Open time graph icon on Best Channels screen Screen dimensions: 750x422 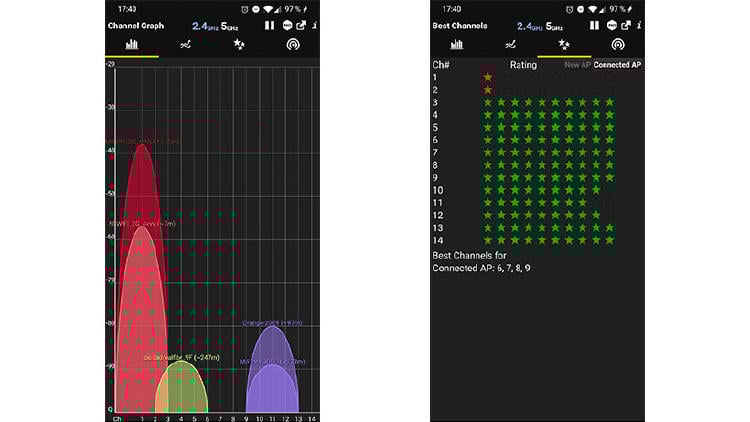511,45
